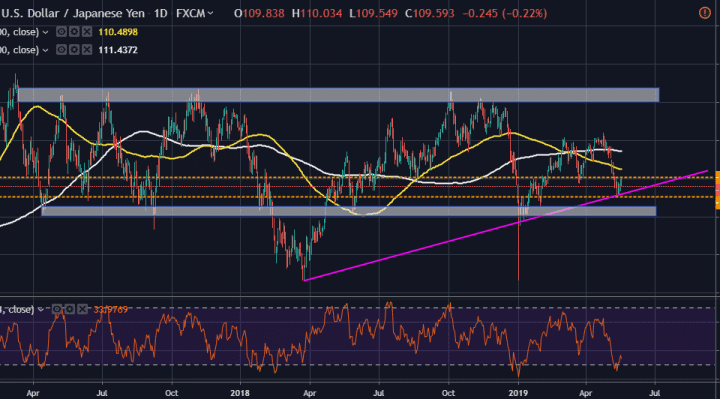Expand the FXCM chevron in chart title
Image resolution: width=720 pixels, height=399 pixels.
(210, 13)
